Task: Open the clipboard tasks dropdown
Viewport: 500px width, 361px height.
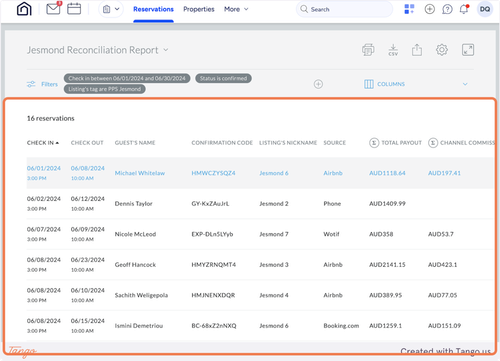Action: coord(111,9)
